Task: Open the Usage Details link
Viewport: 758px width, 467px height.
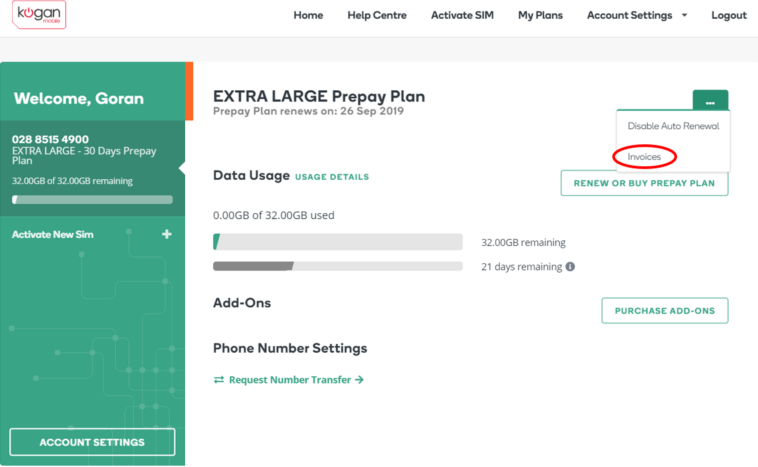Action: [x=332, y=177]
